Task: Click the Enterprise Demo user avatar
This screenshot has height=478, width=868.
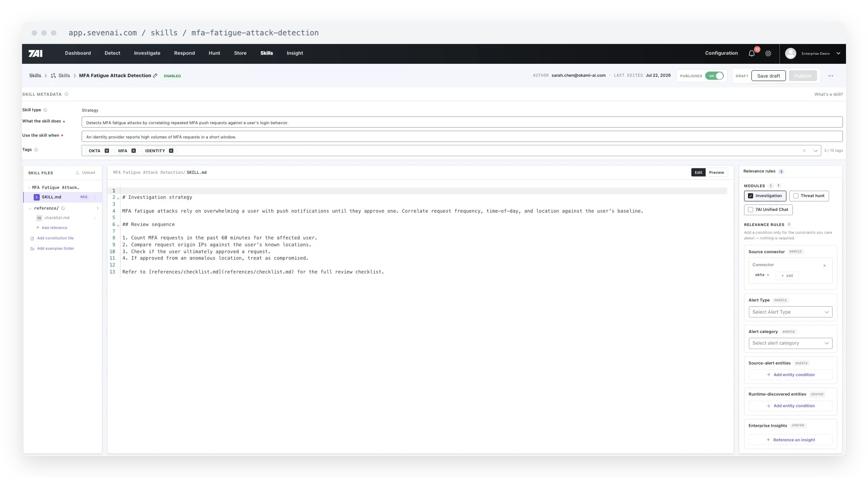Action: pos(791,53)
